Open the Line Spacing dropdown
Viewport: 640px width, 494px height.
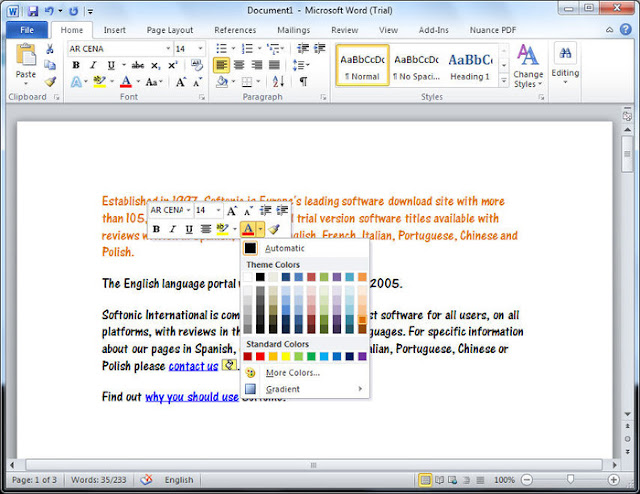click(x=301, y=65)
